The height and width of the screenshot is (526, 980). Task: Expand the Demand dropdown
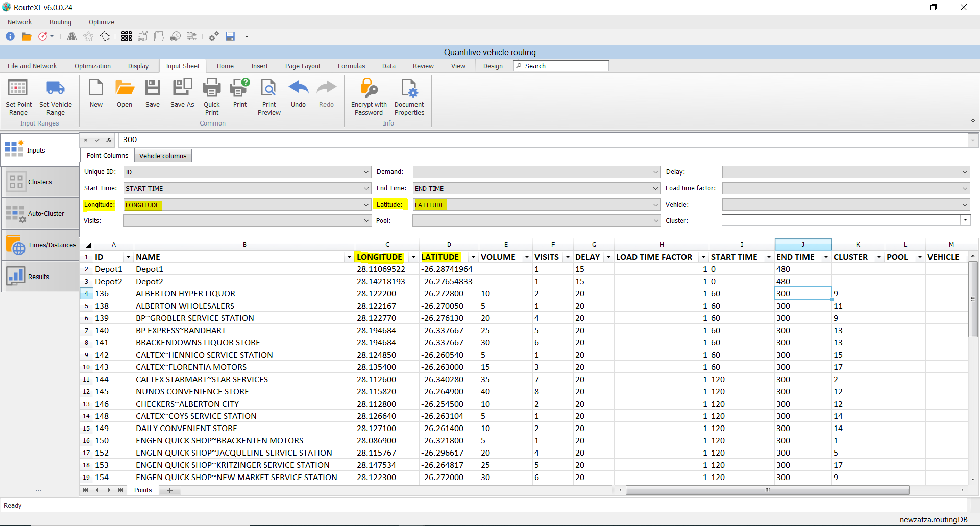656,172
